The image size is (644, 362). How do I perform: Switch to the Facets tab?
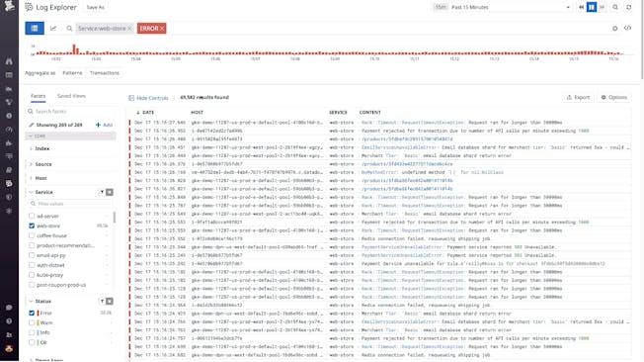coord(38,96)
